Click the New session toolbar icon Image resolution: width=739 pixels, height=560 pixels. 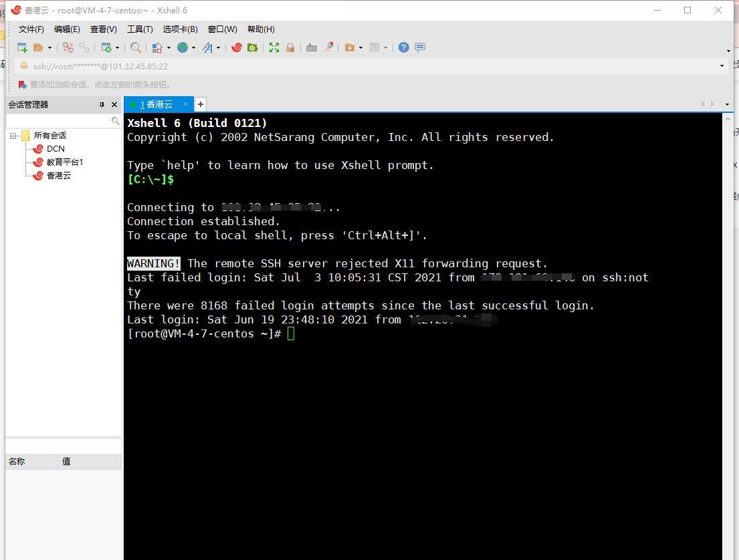click(22, 47)
